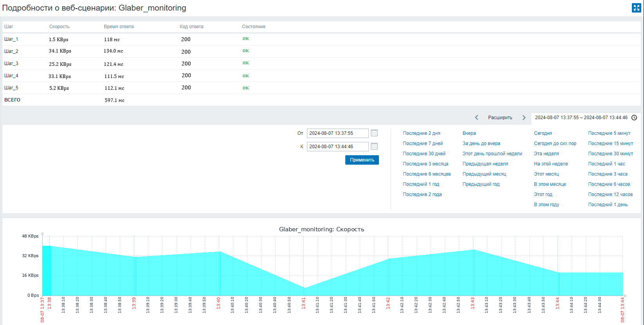Click the Шаг_1 row label
Image resolution: width=644 pixels, height=325 pixels.
click(11, 39)
